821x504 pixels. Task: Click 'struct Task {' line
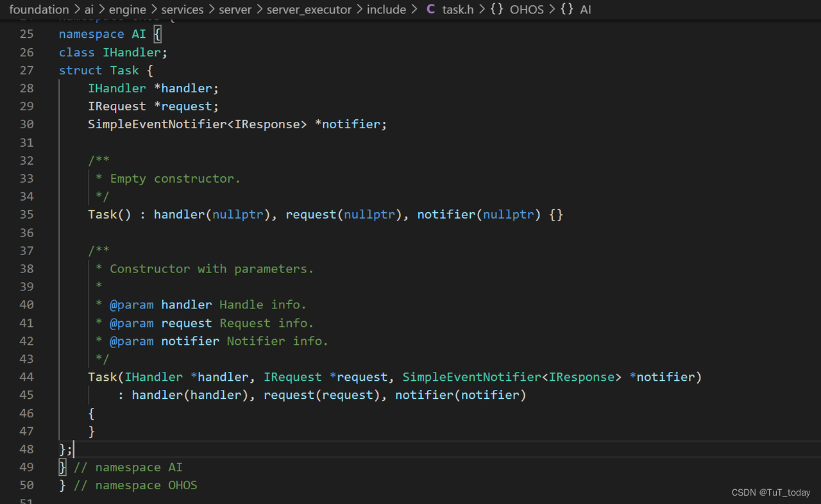(x=106, y=70)
